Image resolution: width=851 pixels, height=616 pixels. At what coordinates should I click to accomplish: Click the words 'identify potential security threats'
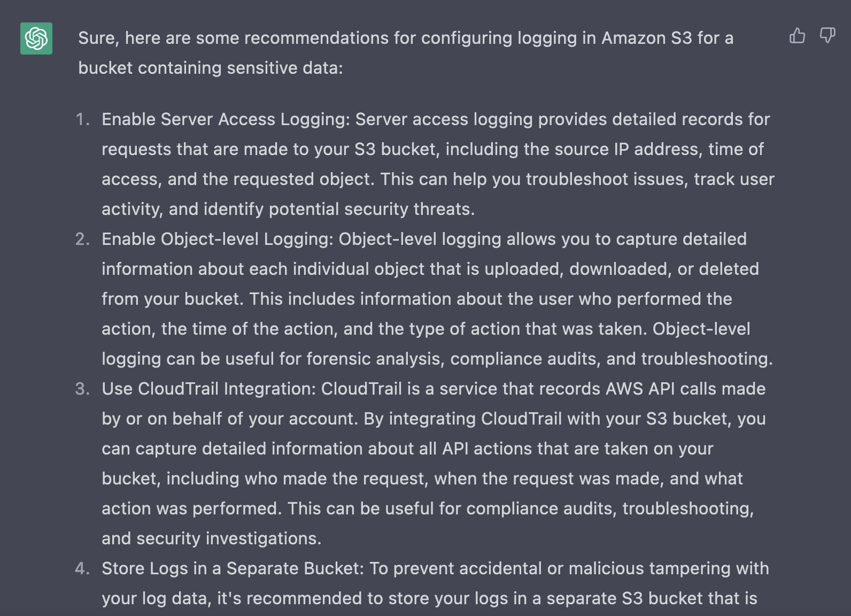click(337, 209)
